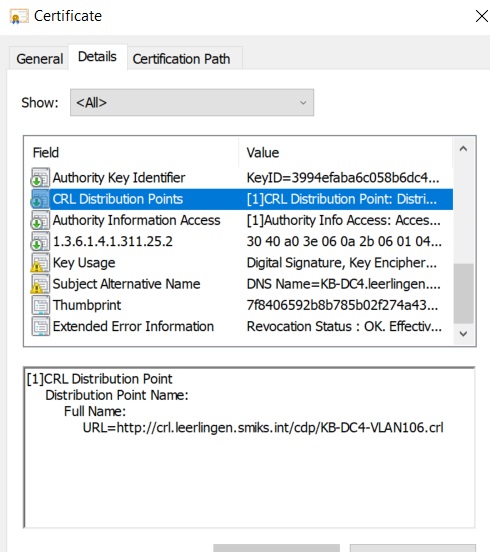
Task: Click the 'Full Name:' line in details
Action: coord(95,411)
